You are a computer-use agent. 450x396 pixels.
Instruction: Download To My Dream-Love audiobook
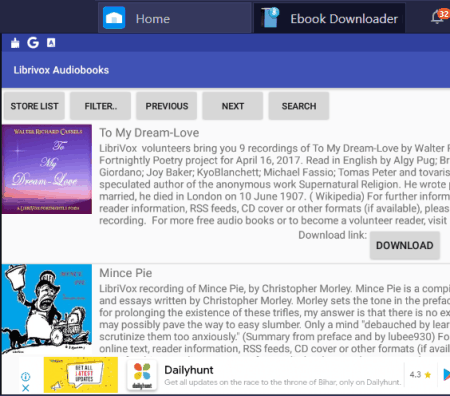point(405,245)
